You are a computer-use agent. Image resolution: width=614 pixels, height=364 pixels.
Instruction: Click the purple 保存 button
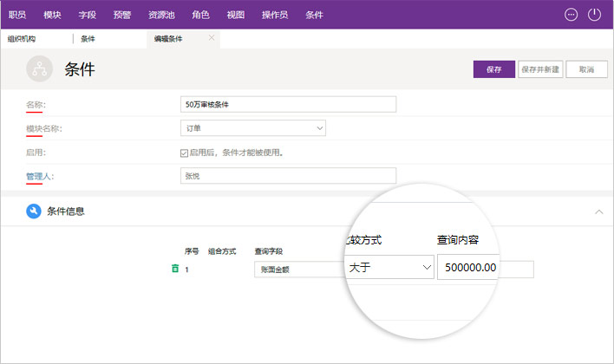point(493,70)
